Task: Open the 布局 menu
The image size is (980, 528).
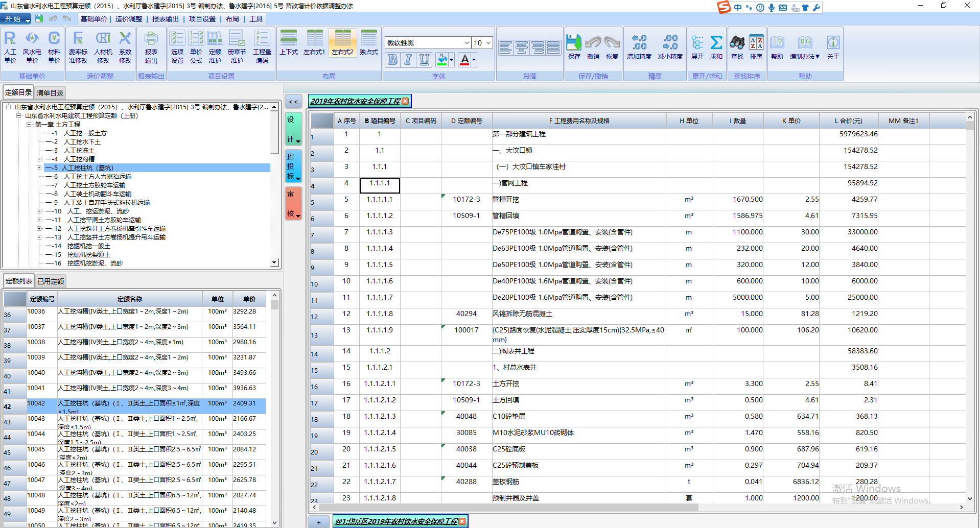Action: click(x=232, y=19)
